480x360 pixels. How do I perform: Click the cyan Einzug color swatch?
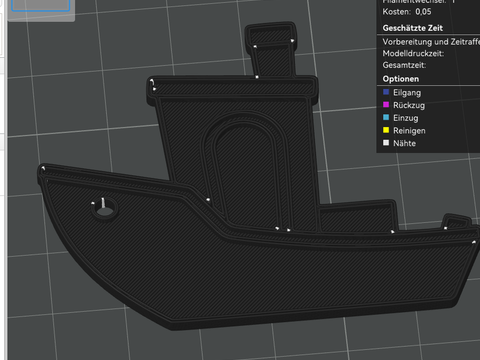click(x=386, y=117)
